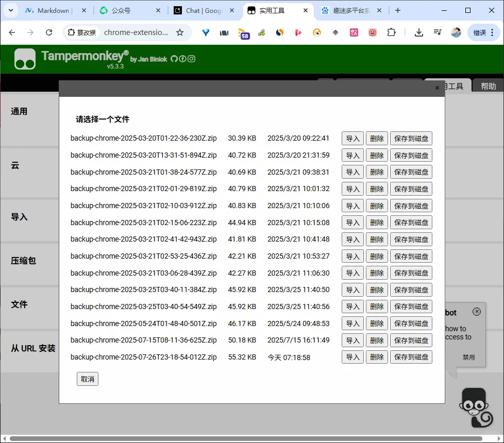
Task: Switch to the Markdown browser tab
Action: [x=54, y=11]
